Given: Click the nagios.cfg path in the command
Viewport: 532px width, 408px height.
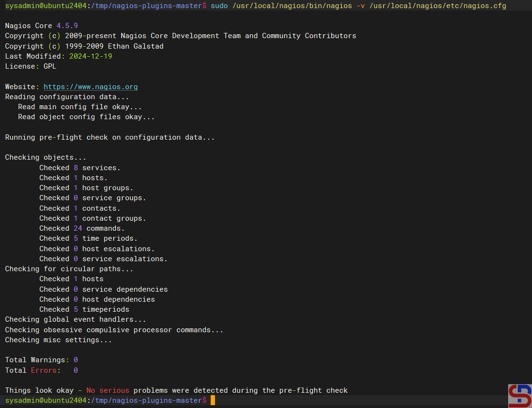Looking at the screenshot, I should pyautogui.click(x=438, y=6).
